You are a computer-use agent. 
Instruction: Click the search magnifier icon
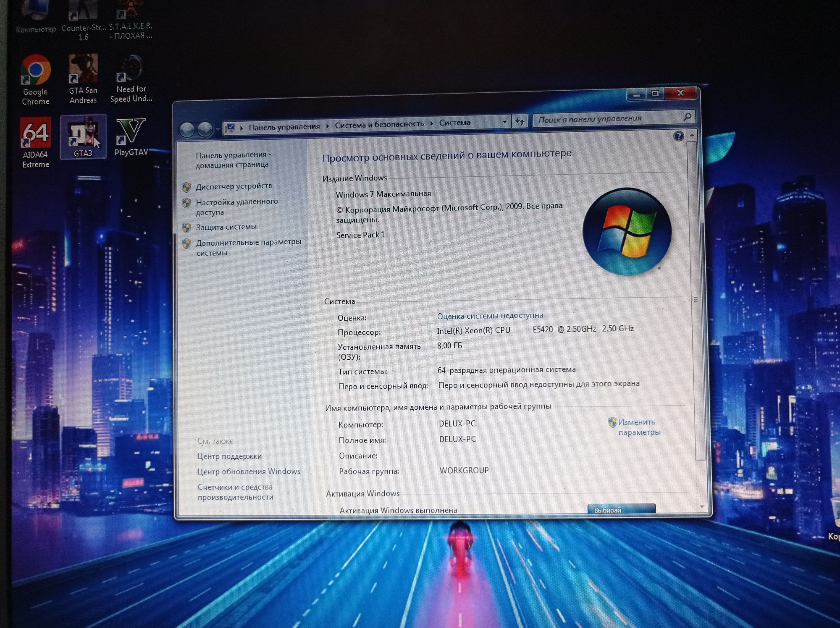(x=687, y=117)
